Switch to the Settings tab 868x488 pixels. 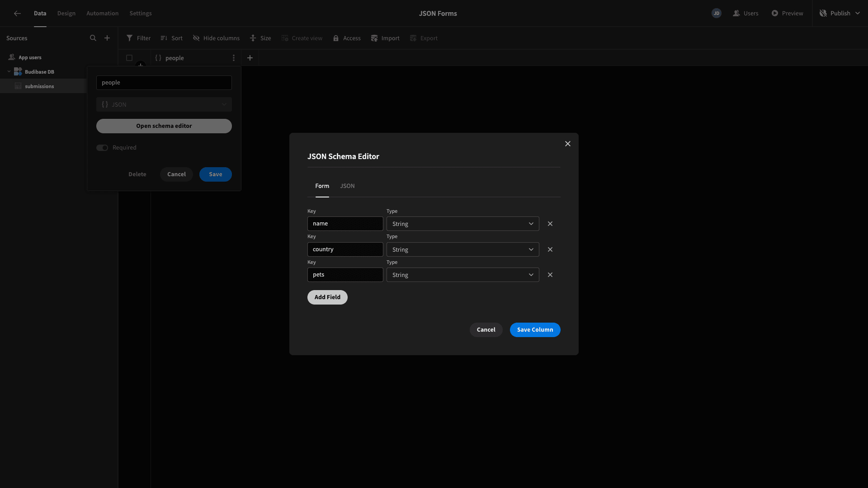tap(141, 14)
